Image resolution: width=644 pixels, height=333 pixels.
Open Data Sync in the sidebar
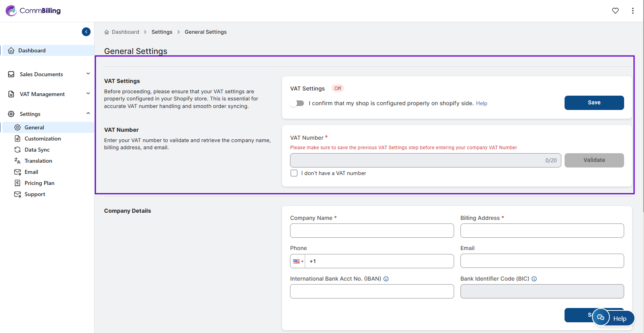(37, 150)
